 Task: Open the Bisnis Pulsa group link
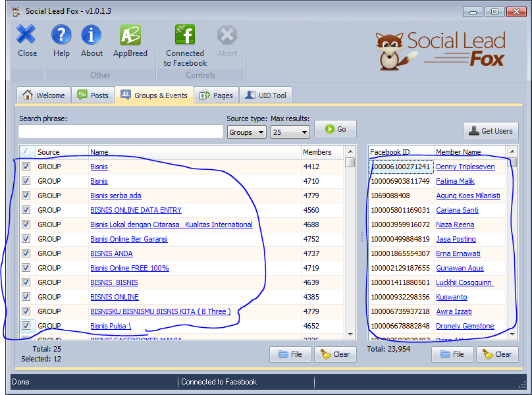pyautogui.click(x=110, y=326)
